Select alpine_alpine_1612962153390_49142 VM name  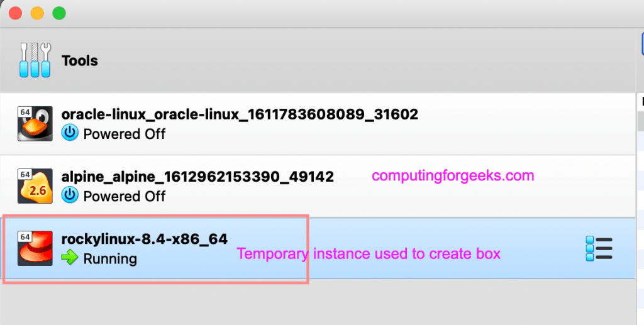pos(197,177)
